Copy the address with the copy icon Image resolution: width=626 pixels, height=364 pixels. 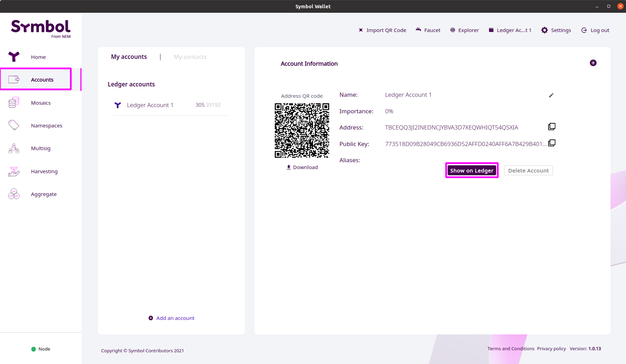point(552,127)
